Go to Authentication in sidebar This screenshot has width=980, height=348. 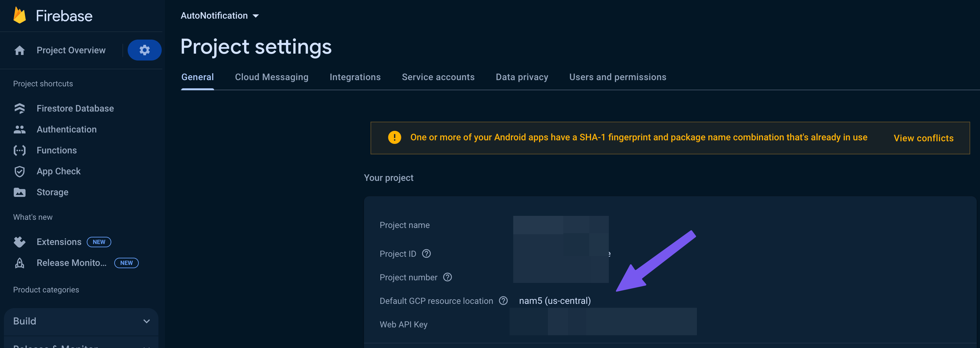click(66, 129)
